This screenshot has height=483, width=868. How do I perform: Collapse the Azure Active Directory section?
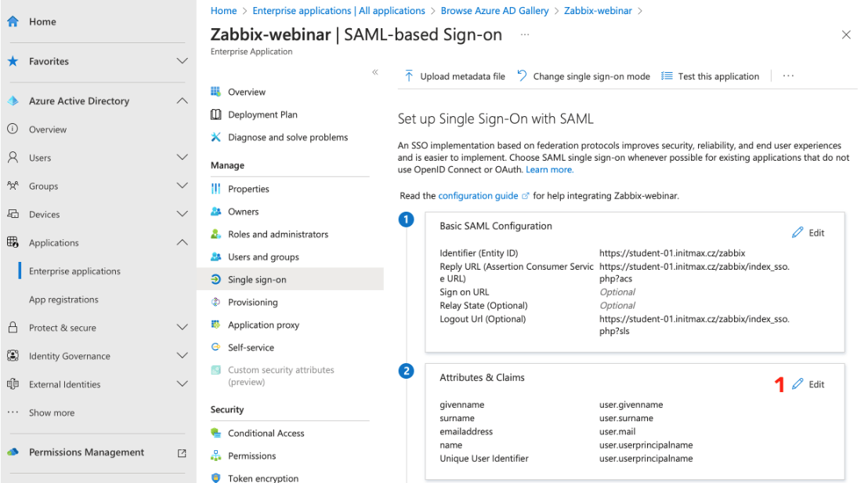coord(182,101)
